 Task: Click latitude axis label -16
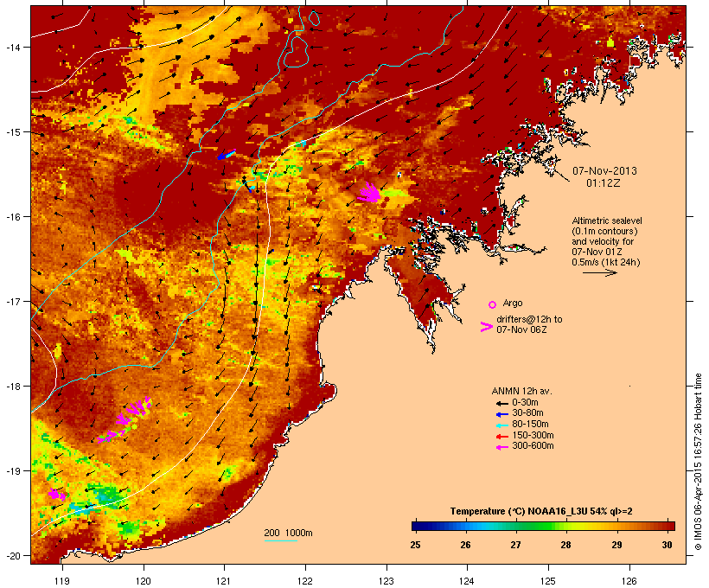pyautogui.click(x=12, y=217)
